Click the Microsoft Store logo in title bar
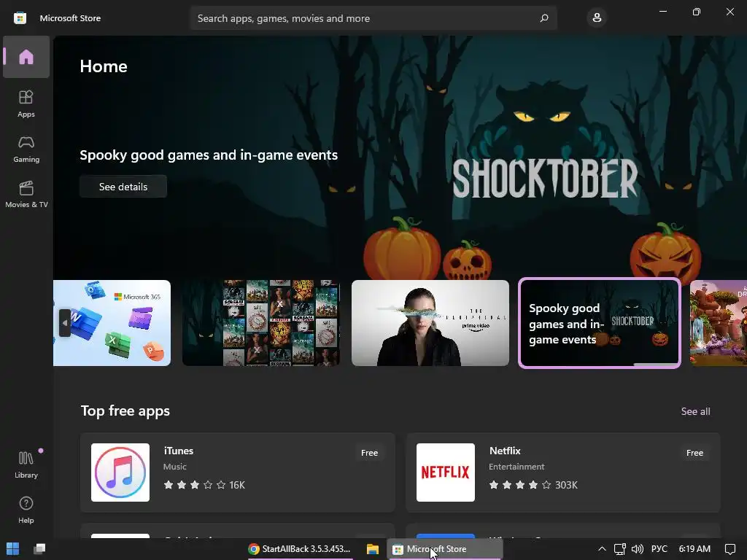 point(20,18)
